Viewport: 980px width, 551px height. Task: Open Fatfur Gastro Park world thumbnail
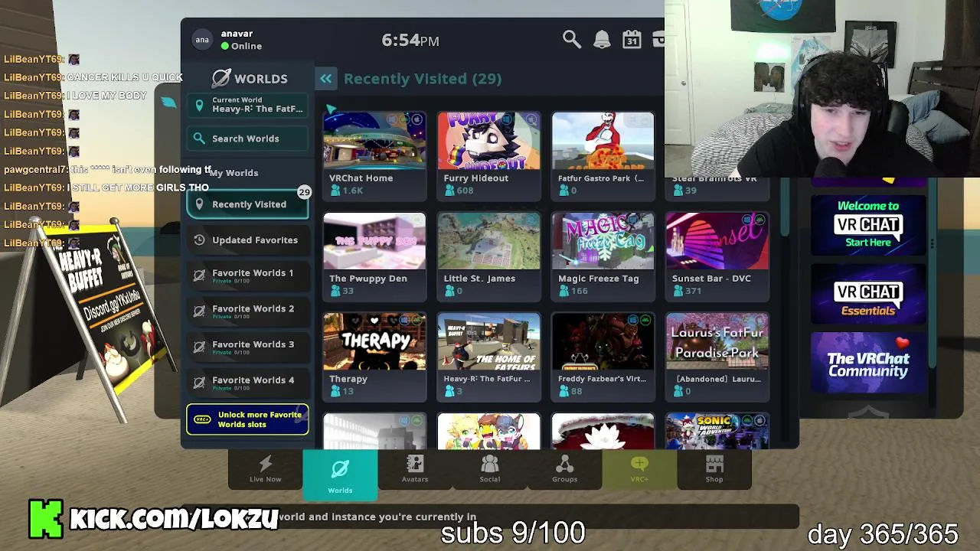tap(603, 141)
